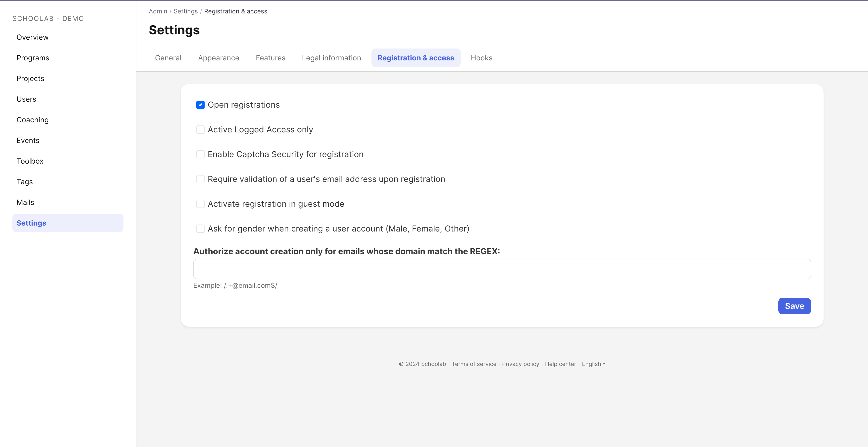Click the Mails sidebar icon
Screen dimensions: 868x447
[x=25, y=202]
